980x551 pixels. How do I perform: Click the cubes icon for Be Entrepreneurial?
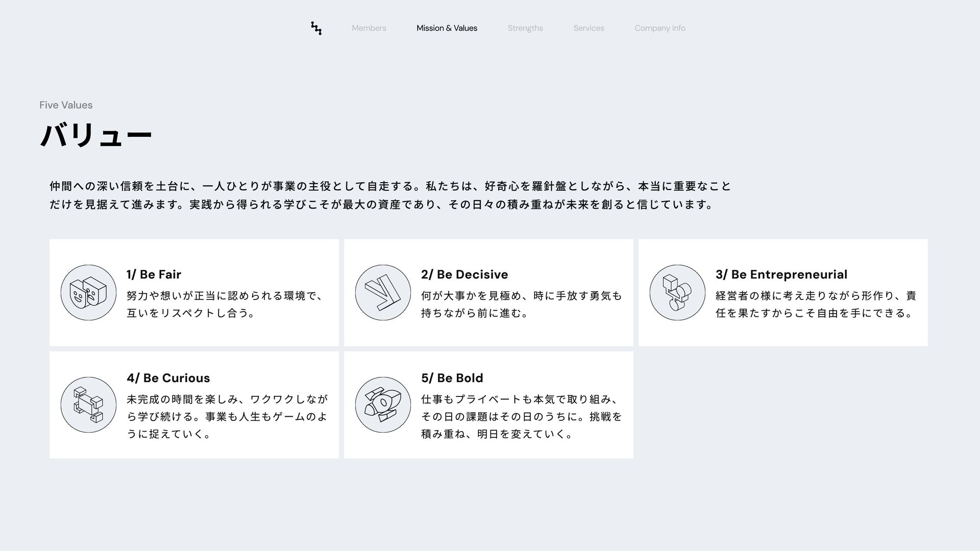677,292
